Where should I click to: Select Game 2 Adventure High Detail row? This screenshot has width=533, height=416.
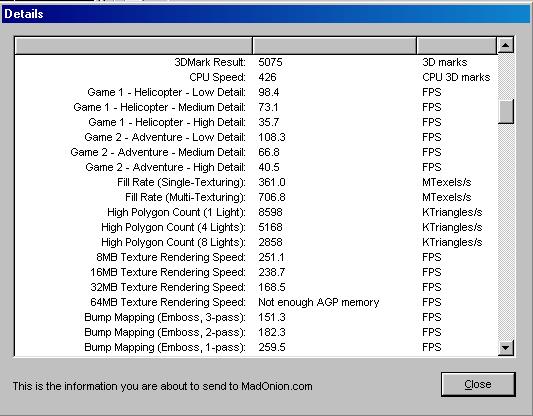click(x=256, y=167)
